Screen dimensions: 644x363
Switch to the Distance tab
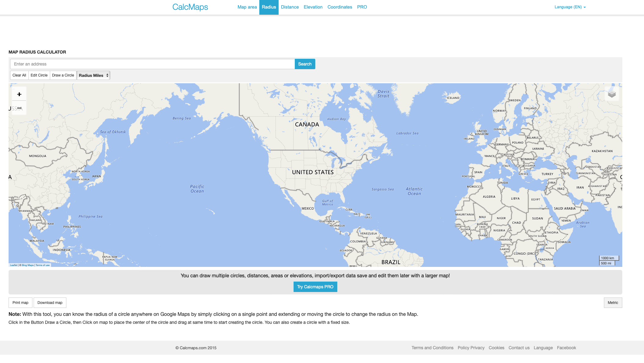click(x=290, y=7)
